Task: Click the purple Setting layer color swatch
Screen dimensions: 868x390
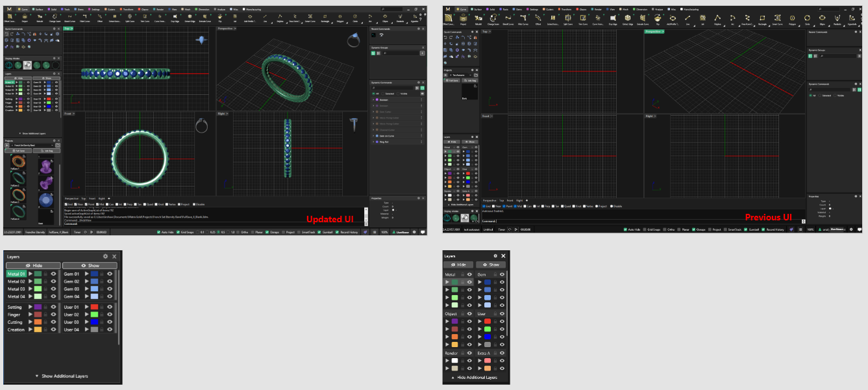Action: [38, 307]
